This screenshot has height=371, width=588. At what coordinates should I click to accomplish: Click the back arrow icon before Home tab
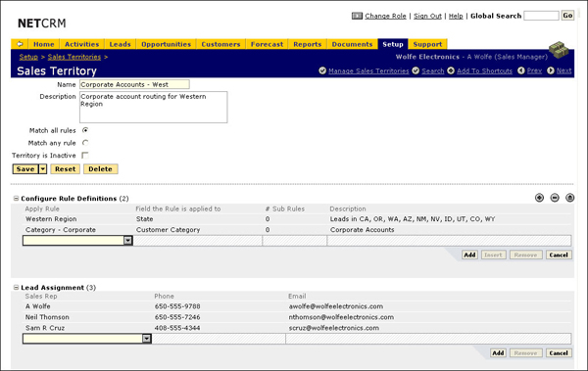(x=20, y=44)
